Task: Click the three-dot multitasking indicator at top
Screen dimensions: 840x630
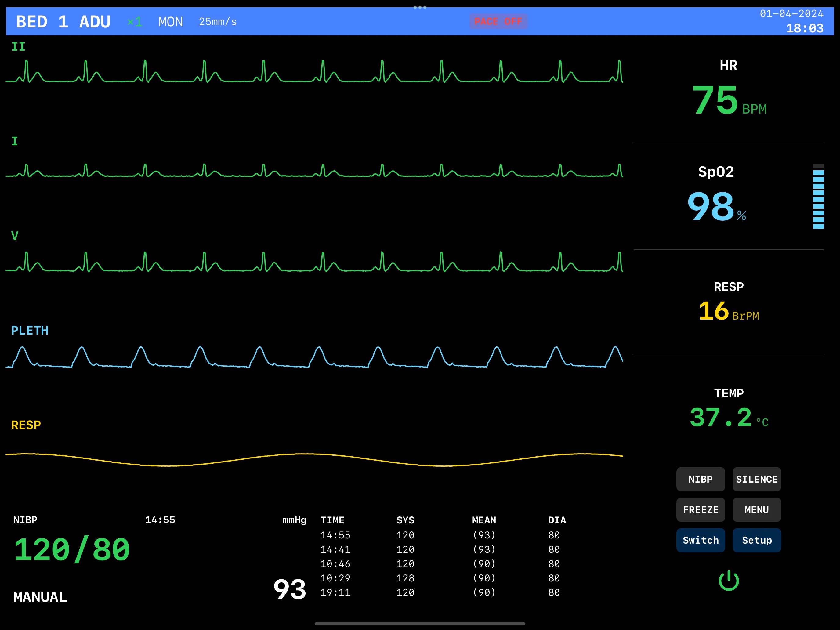Action: (420, 7)
